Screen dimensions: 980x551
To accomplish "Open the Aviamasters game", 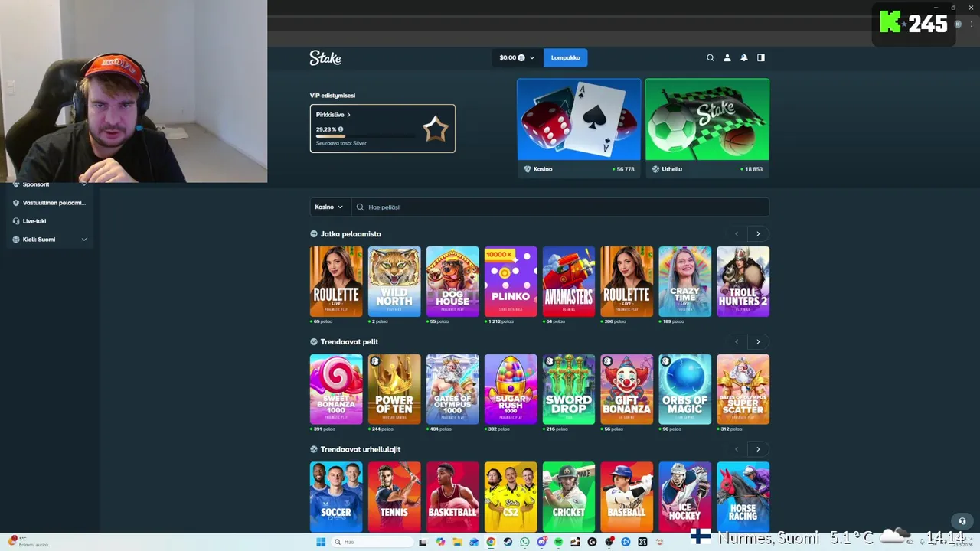I will pyautogui.click(x=569, y=282).
